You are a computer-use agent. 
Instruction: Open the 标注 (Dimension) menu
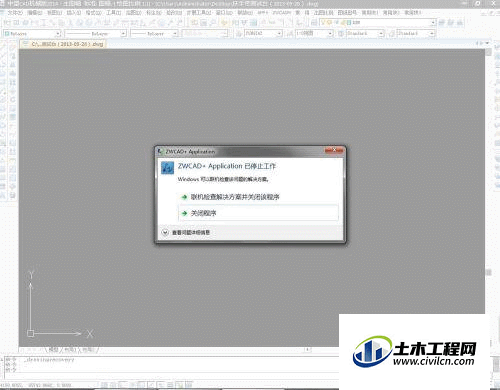tap(154, 13)
